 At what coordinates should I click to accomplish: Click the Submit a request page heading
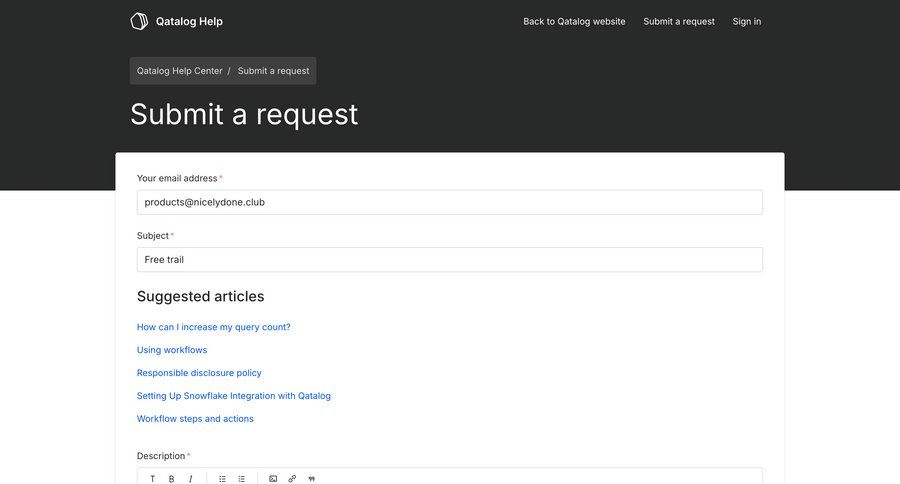click(x=244, y=114)
